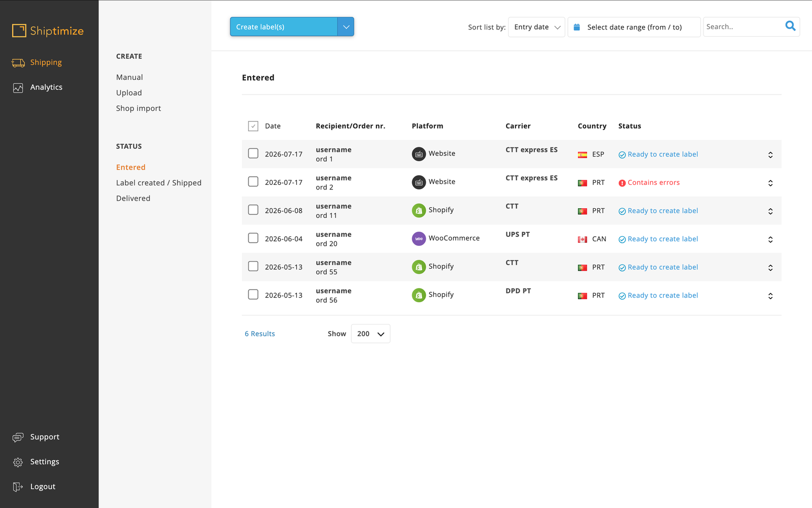Viewport: 812px width, 508px height.
Task: Click Portugal flag for ord 56
Action: [x=583, y=296]
